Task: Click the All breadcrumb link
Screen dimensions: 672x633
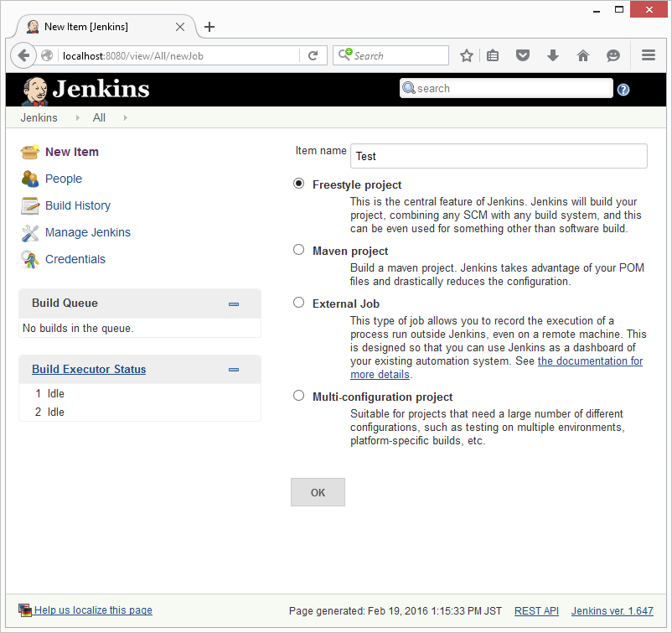Action: pos(99,118)
